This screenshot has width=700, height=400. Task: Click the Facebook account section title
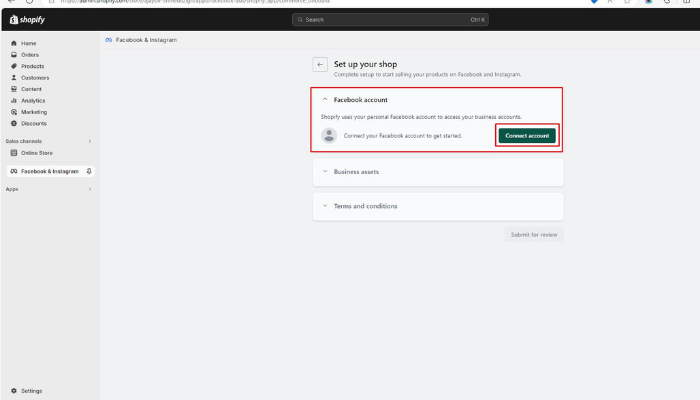[x=361, y=100]
